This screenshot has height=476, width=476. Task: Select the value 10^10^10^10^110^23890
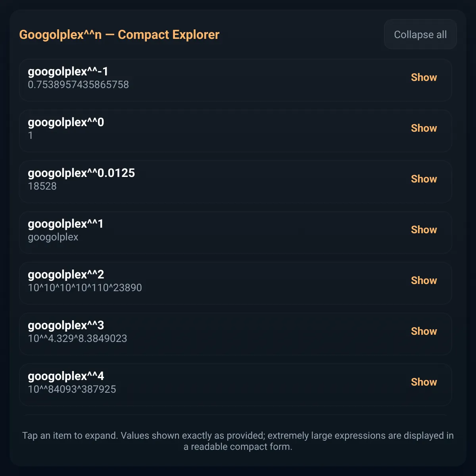tap(85, 288)
